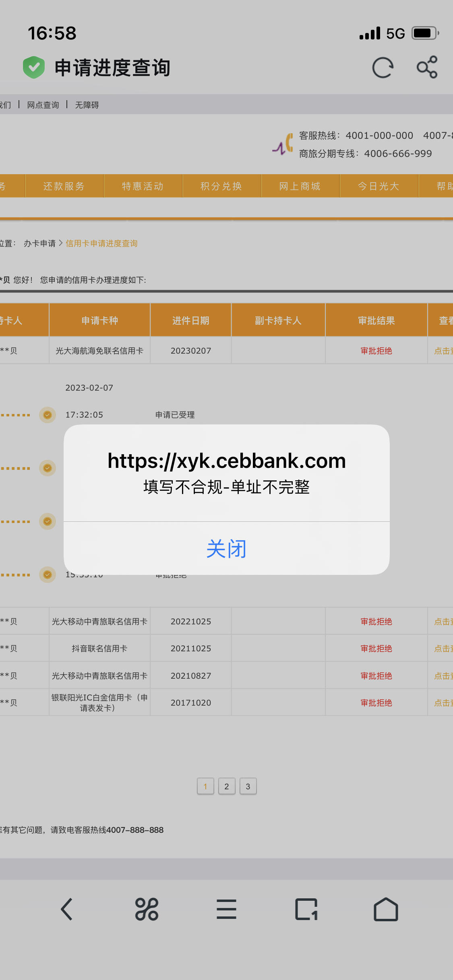
Task: Click the 审批结果 column header
Action: (x=376, y=321)
